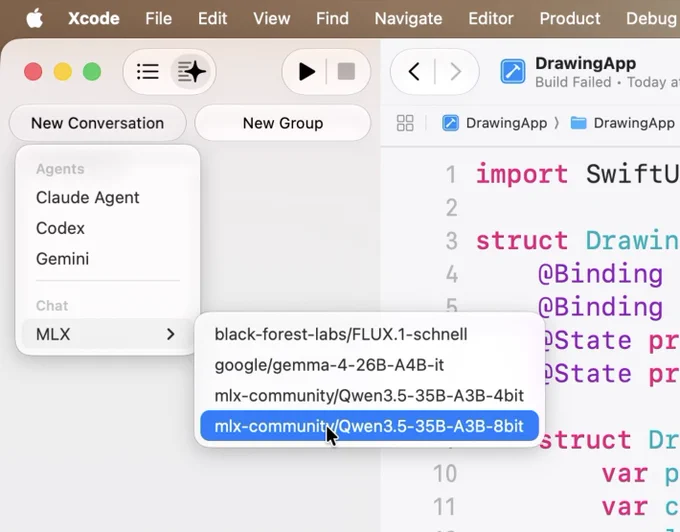Screen dimensions: 680x532
Task: Click the import keyword on line 1
Action: 522,174
